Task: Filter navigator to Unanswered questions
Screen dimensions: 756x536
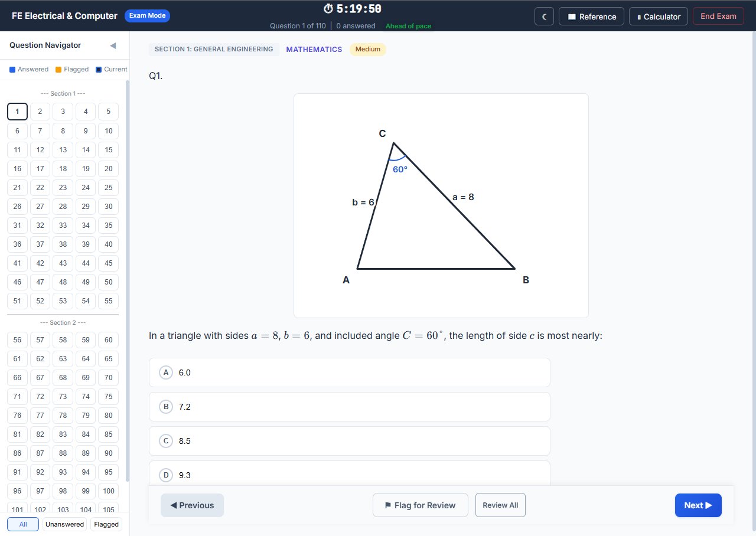Action: click(64, 524)
